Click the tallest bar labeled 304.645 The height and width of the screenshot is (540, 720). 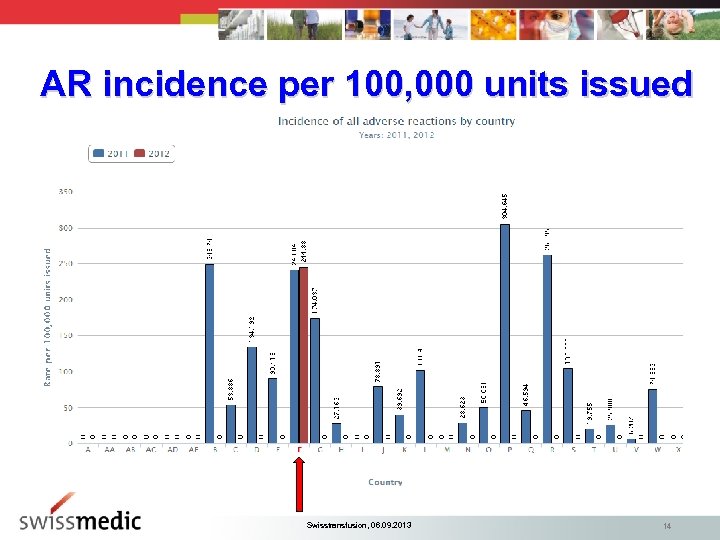505,334
